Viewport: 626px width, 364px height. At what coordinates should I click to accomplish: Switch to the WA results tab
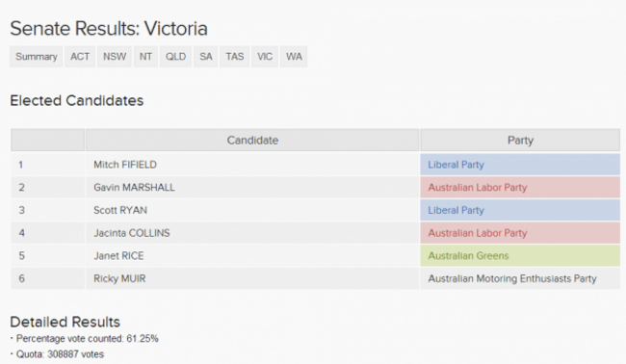click(x=294, y=57)
